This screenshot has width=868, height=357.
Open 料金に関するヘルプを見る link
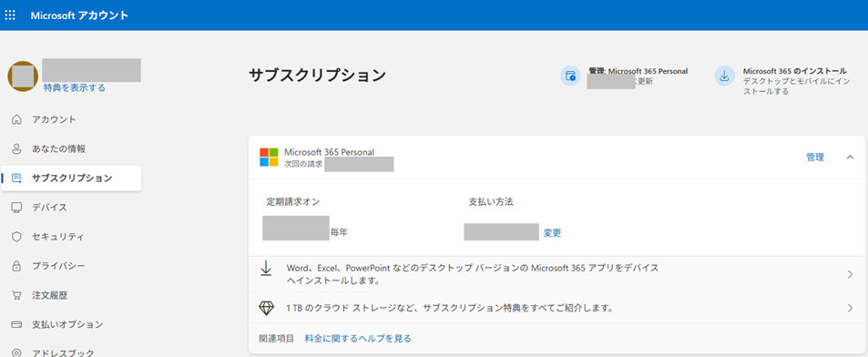(x=358, y=338)
